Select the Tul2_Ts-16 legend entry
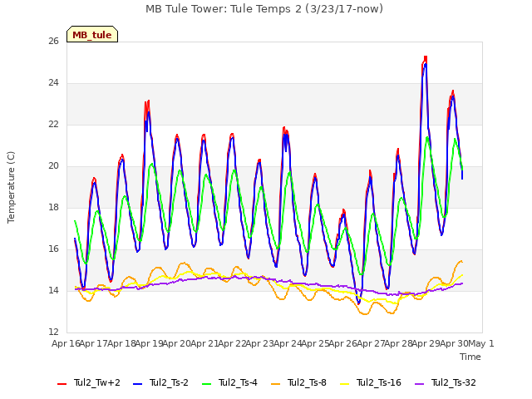 pos(371,383)
